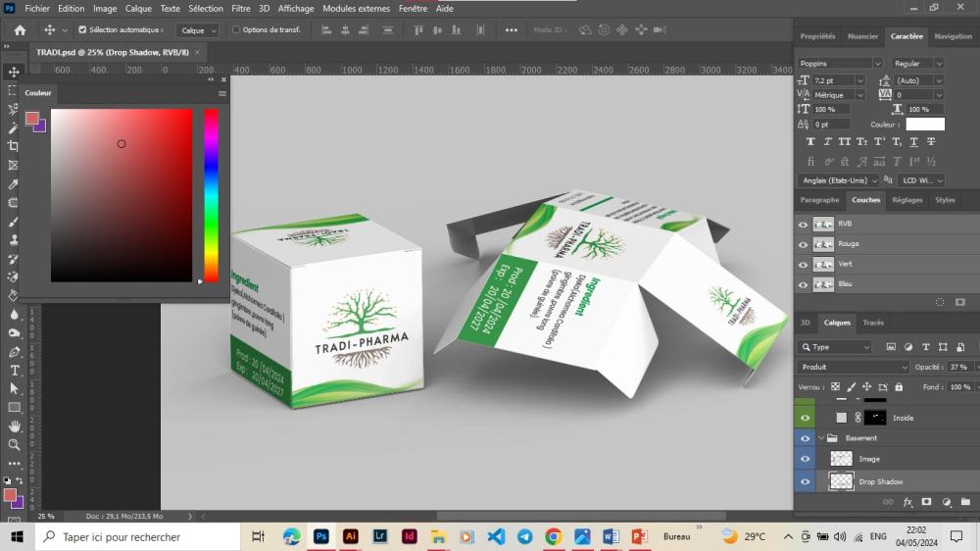Open the Produit blend mode dropdown
The image size is (980, 551).
(x=853, y=367)
